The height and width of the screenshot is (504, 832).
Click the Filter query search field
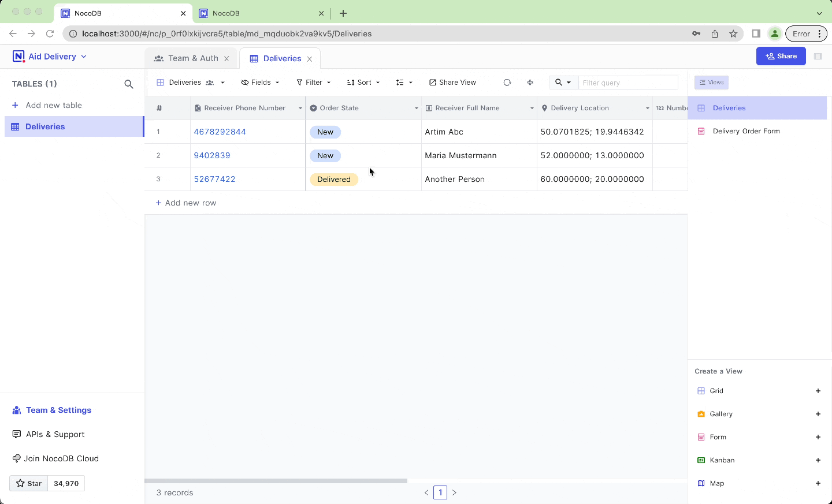pos(628,83)
